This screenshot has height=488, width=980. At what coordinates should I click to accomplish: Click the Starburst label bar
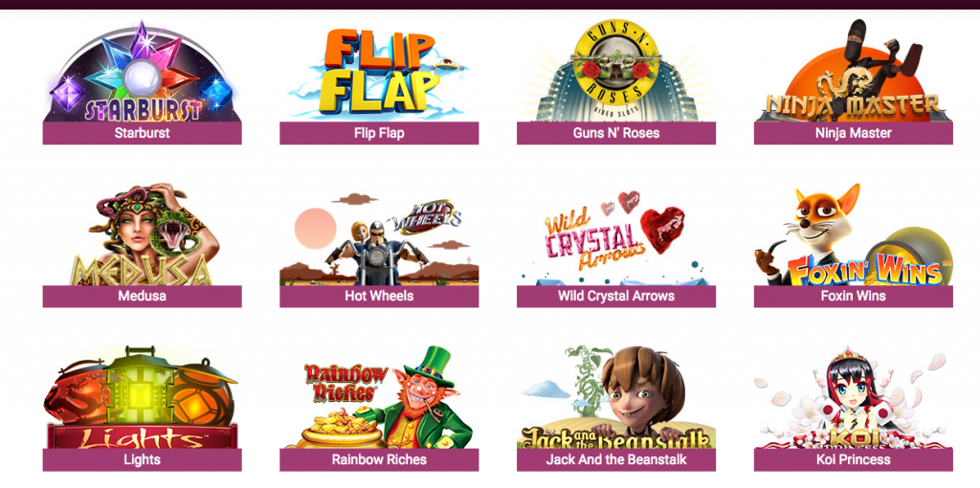(142, 133)
